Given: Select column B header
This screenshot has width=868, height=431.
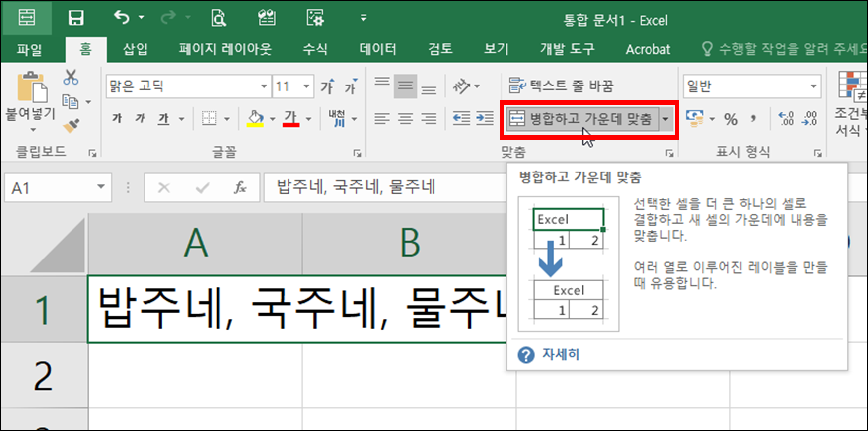Looking at the screenshot, I should [x=409, y=244].
